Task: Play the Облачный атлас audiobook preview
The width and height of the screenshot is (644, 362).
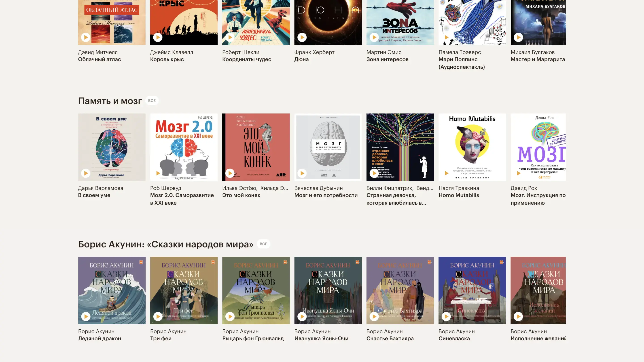Action: [x=86, y=38]
